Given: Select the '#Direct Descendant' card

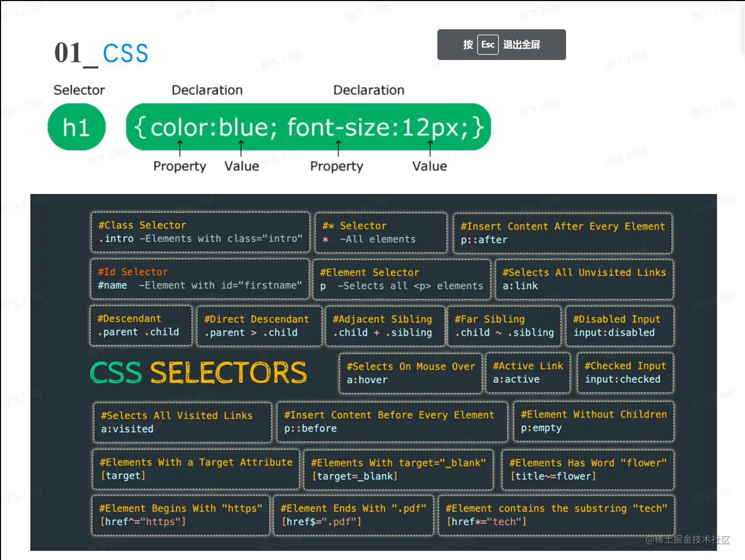Looking at the screenshot, I should 259,326.
